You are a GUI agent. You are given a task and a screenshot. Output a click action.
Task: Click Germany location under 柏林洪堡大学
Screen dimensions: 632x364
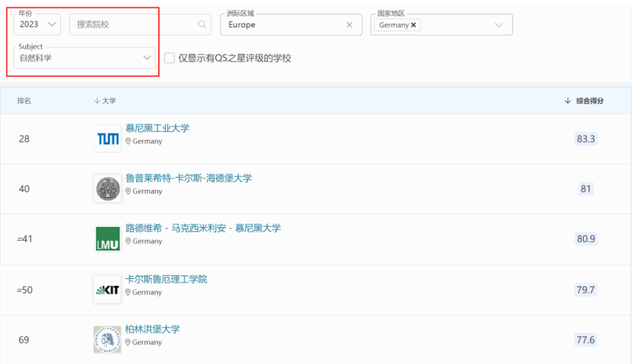pyautogui.click(x=143, y=342)
